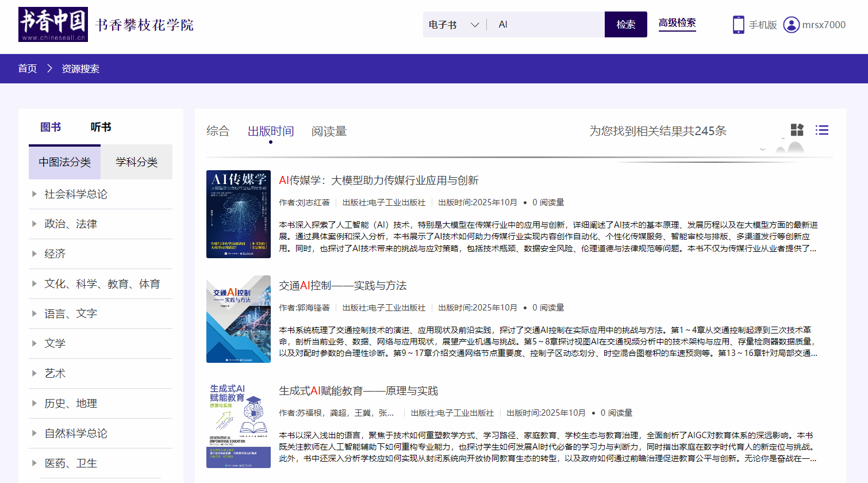Expand the 政治、法律 category arrow
Screen dimensions: 868x483
(34, 224)
